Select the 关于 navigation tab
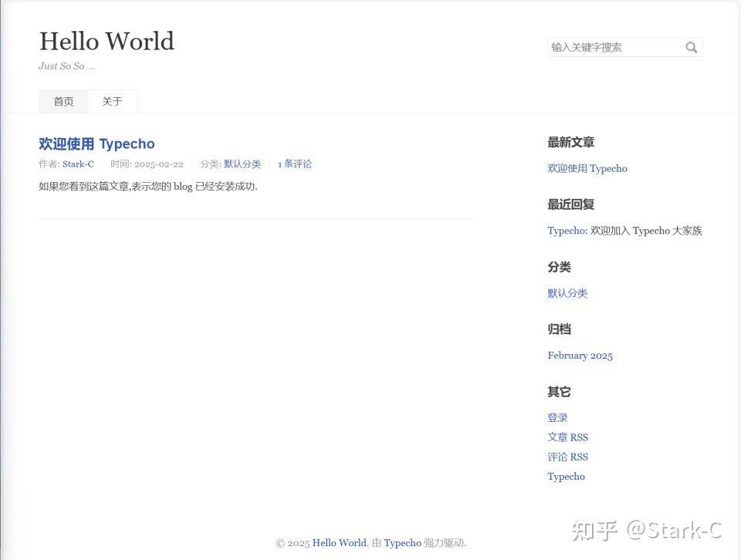Screen dimensions: 741x560 113,102
